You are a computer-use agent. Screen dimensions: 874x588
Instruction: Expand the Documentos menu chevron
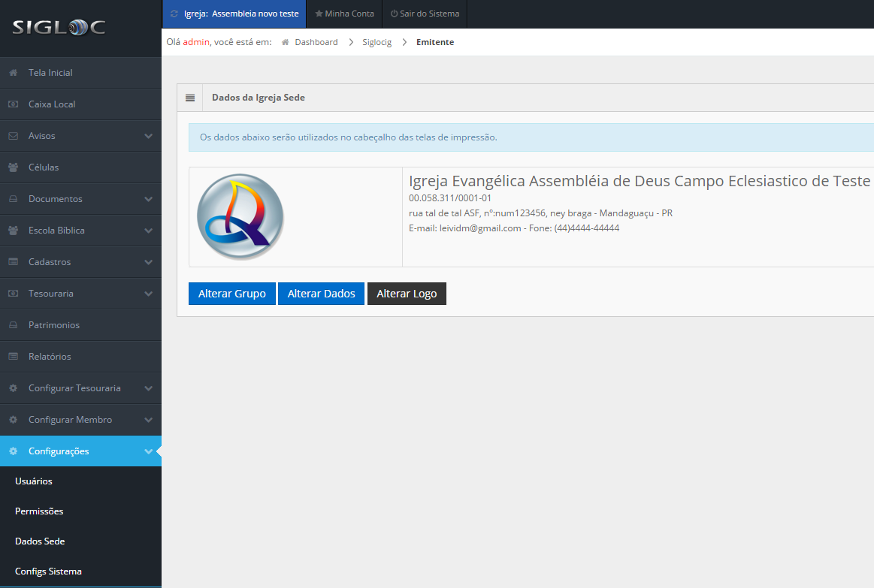coord(148,199)
